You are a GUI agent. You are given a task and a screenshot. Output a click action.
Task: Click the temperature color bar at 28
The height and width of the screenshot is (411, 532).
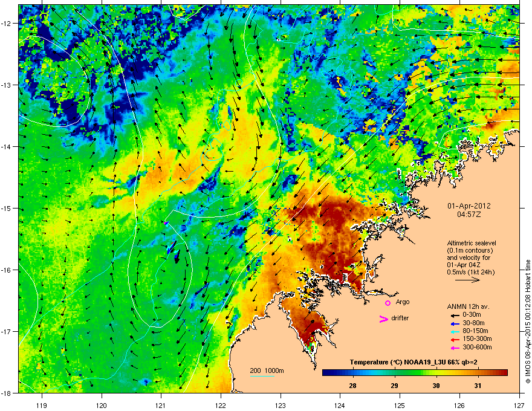pyautogui.click(x=353, y=373)
